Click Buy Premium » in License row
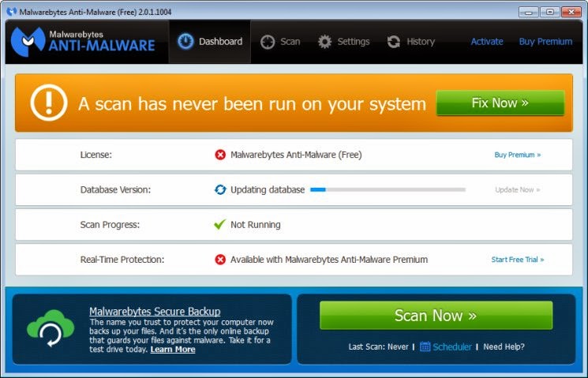 [x=518, y=155]
